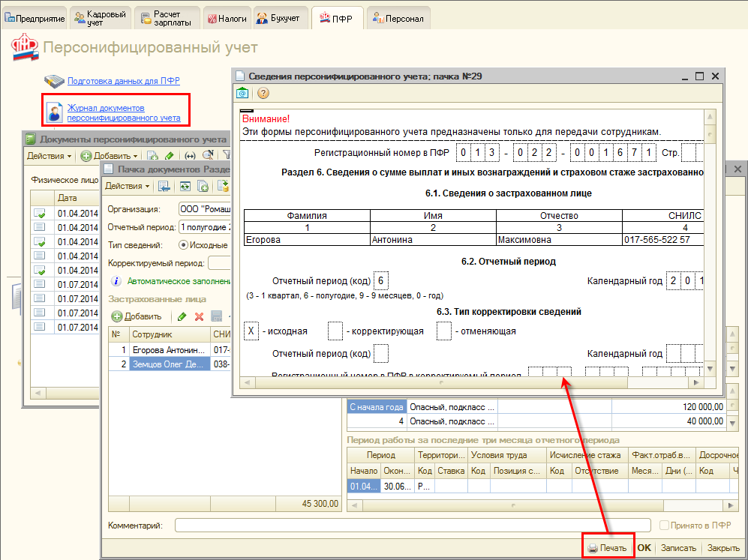Click the red X delete icon above the employee list

pyautogui.click(x=200, y=316)
